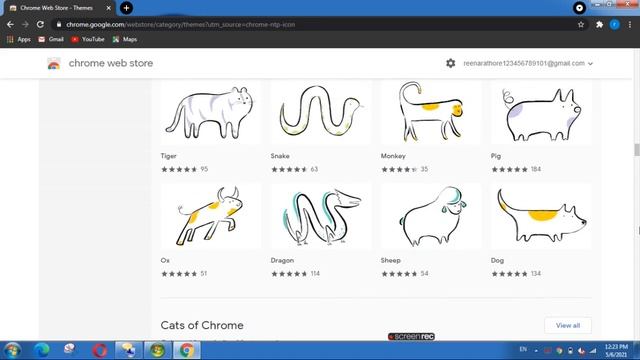Click the circular media control icon in tab strip
This screenshot has width=640, height=360.
click(579, 8)
